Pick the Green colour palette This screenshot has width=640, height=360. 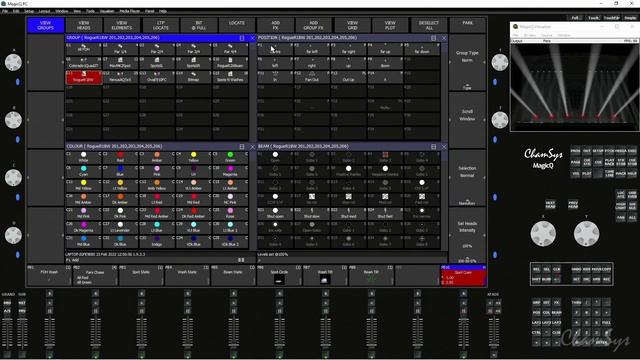point(230,157)
